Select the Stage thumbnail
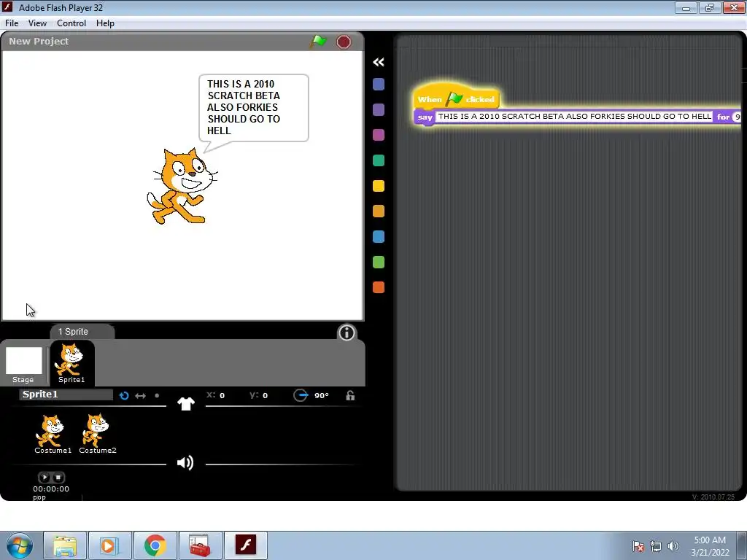747x560 pixels. [x=23, y=365]
